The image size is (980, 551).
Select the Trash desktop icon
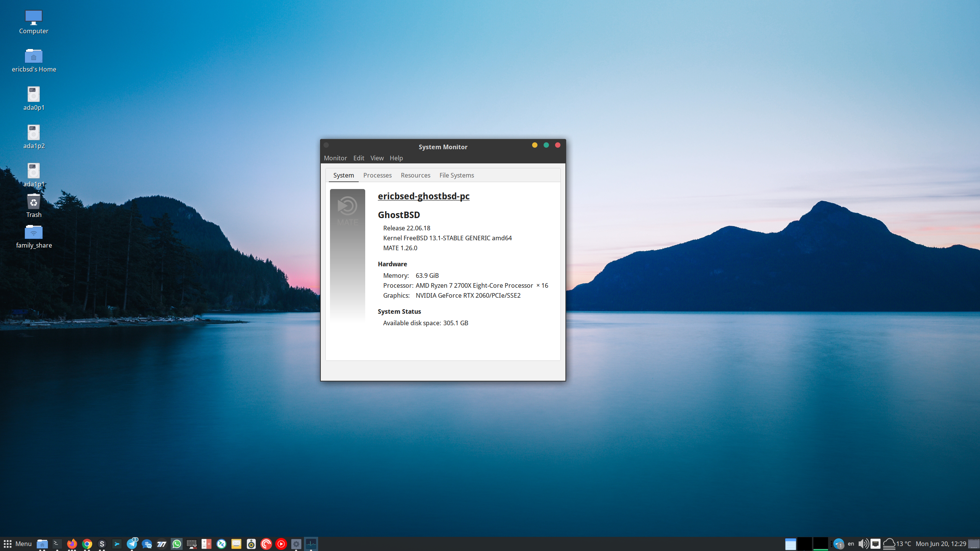(x=34, y=206)
